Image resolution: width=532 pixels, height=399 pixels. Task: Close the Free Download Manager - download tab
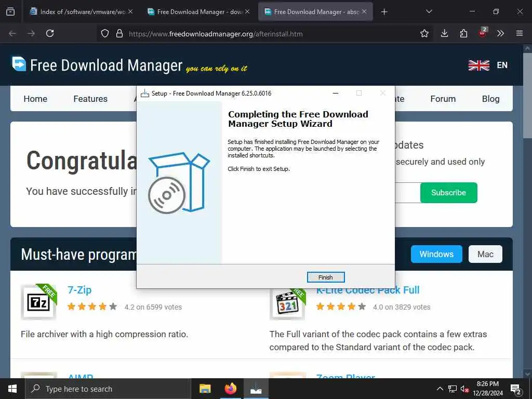(247, 11)
